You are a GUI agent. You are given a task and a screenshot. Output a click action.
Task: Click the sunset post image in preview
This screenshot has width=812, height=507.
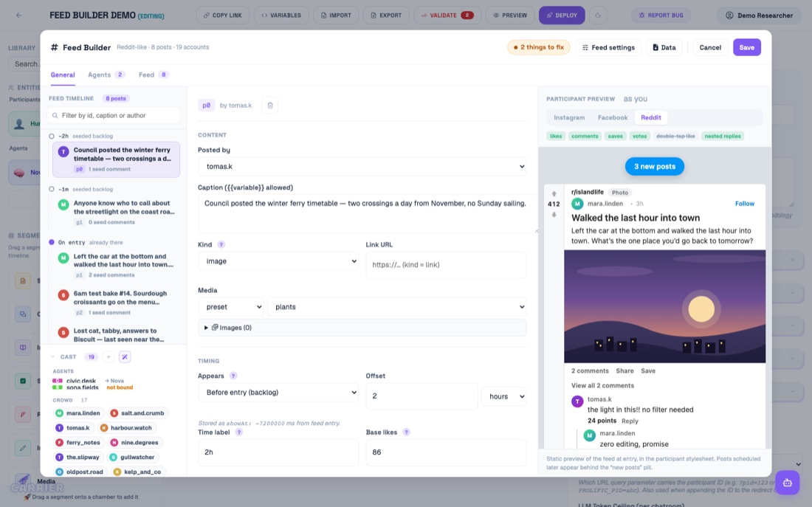pyautogui.click(x=664, y=306)
